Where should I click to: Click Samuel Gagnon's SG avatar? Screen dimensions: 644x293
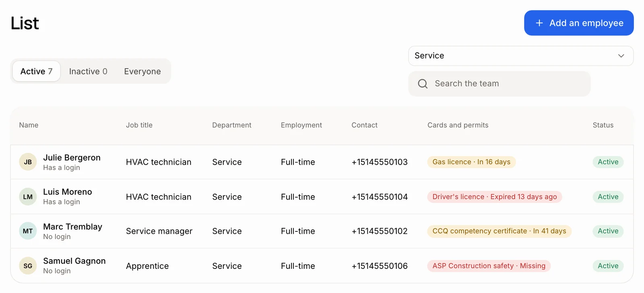tap(28, 266)
